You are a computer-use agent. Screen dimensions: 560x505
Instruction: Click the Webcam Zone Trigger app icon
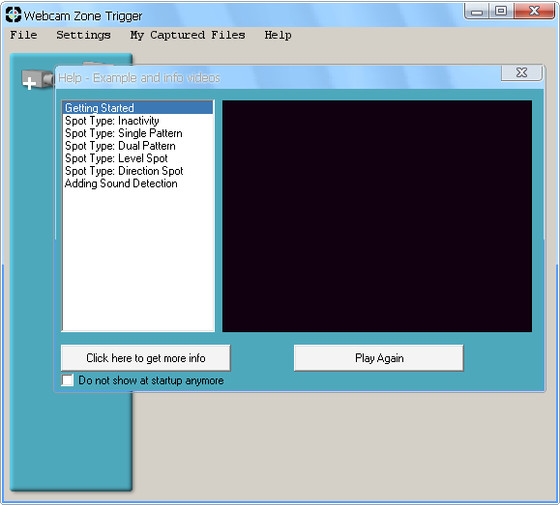[x=13, y=15]
